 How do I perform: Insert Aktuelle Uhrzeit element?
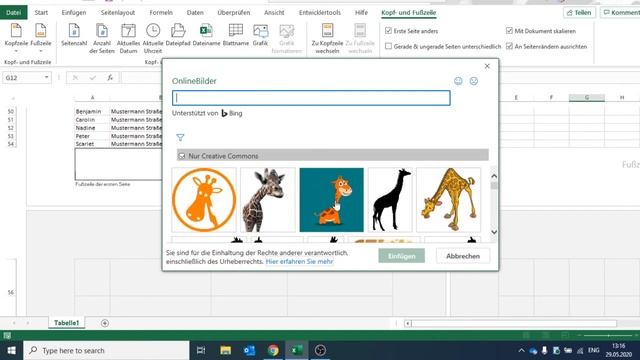click(153, 38)
